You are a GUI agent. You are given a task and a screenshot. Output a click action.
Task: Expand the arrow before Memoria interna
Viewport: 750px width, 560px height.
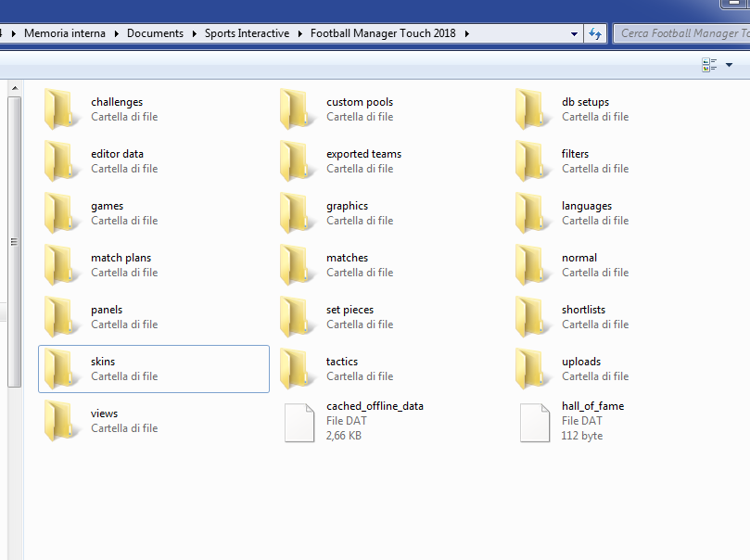coord(13,33)
